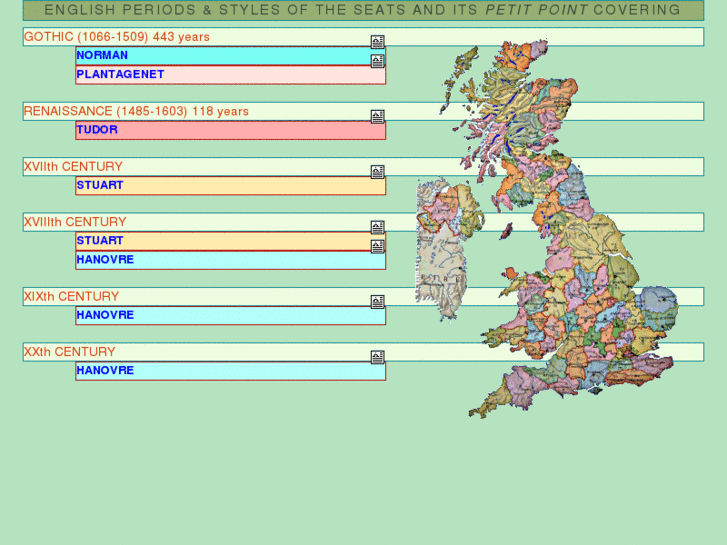Click the image icon at NORMAN box corner

tap(377, 42)
